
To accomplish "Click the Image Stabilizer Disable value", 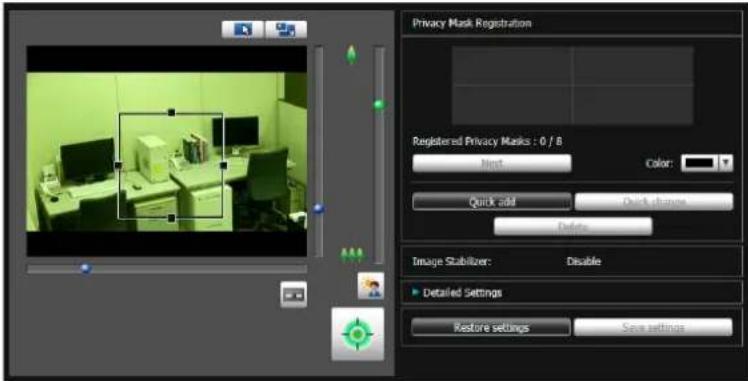I will 583,261.
